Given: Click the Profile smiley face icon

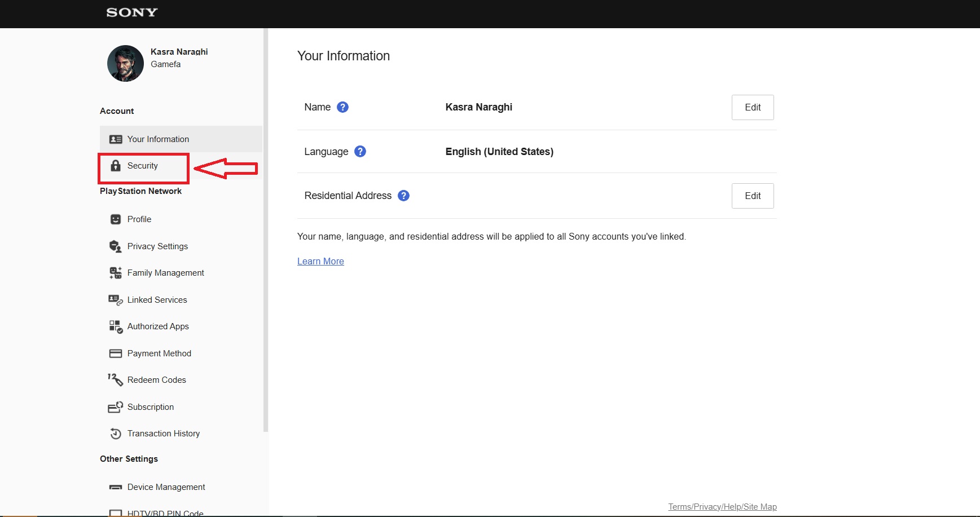Looking at the screenshot, I should tap(116, 219).
